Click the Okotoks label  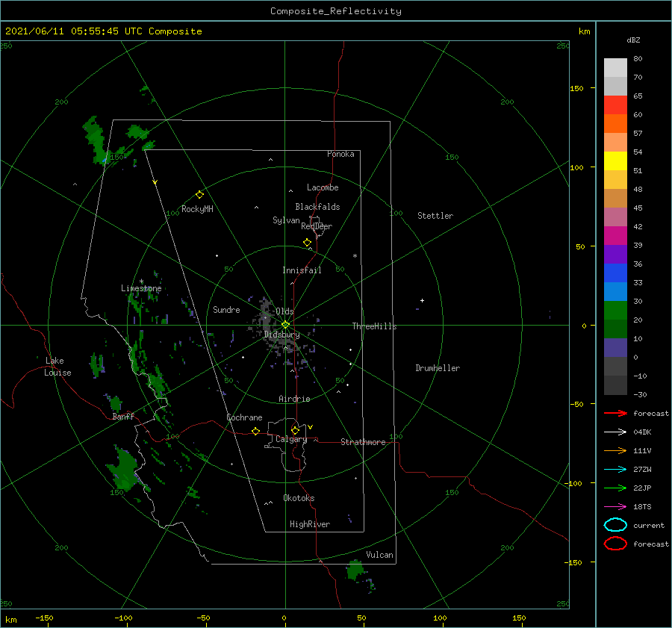pos(299,498)
